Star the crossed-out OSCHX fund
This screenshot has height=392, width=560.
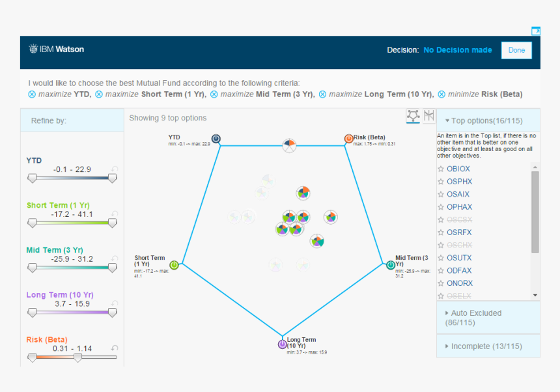(x=441, y=245)
